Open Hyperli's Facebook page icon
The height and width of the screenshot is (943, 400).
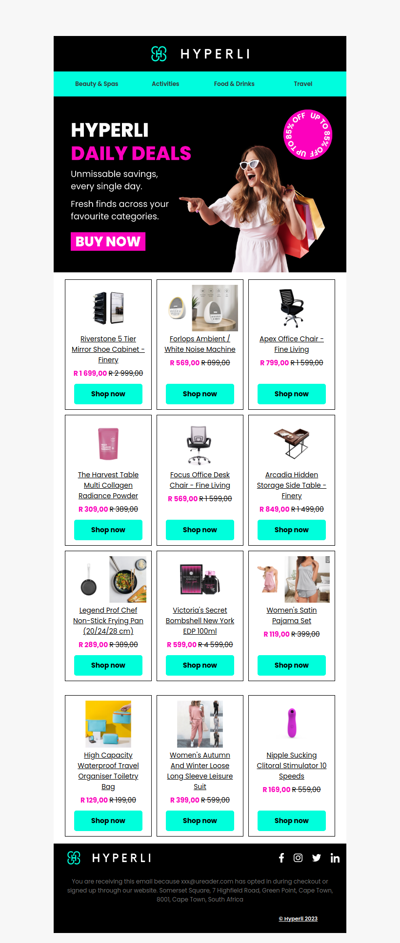tap(281, 858)
